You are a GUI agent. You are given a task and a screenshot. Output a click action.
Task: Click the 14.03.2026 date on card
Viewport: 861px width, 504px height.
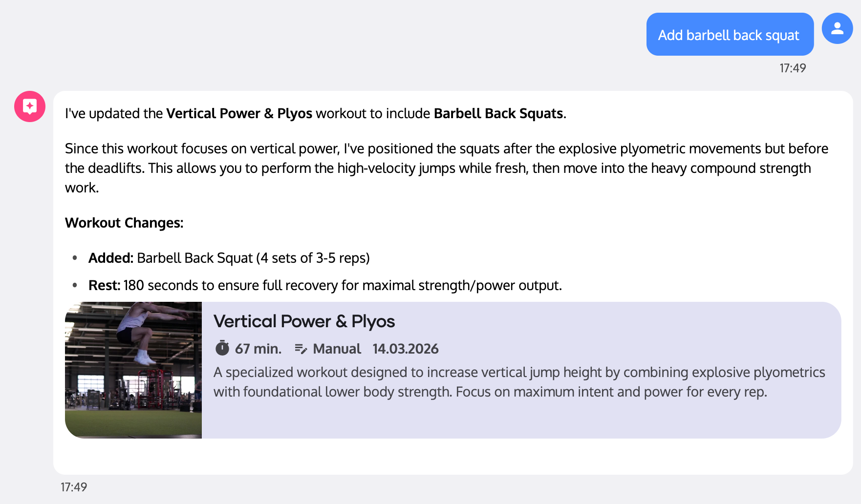pos(405,349)
